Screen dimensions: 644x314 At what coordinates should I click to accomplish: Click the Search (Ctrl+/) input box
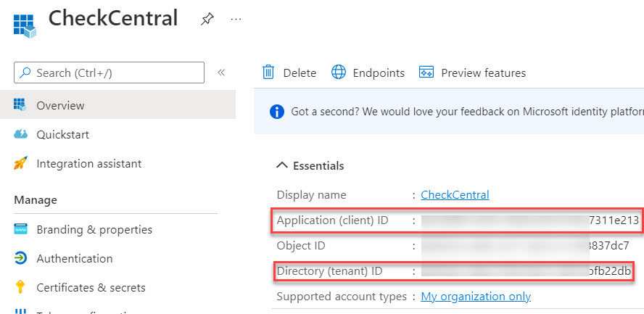click(109, 73)
